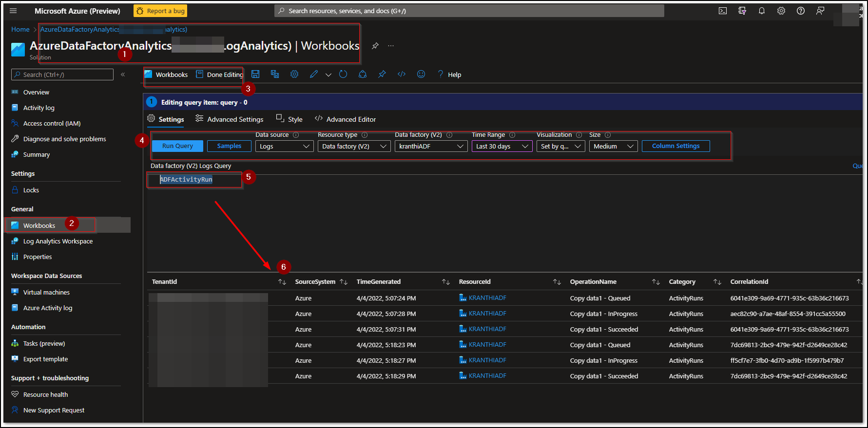This screenshot has width=868, height=428.
Task: Click Help in the workbook toolbar
Action: click(x=449, y=74)
